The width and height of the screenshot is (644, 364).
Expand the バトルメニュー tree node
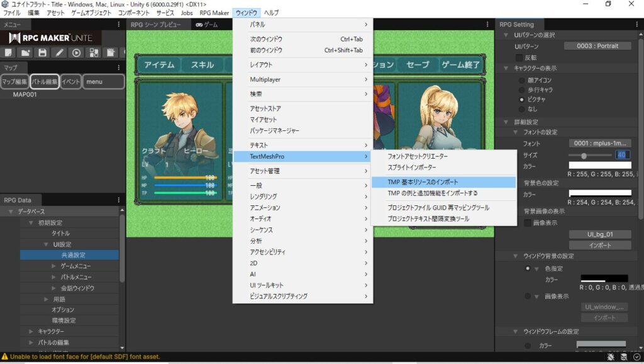tap(53, 277)
